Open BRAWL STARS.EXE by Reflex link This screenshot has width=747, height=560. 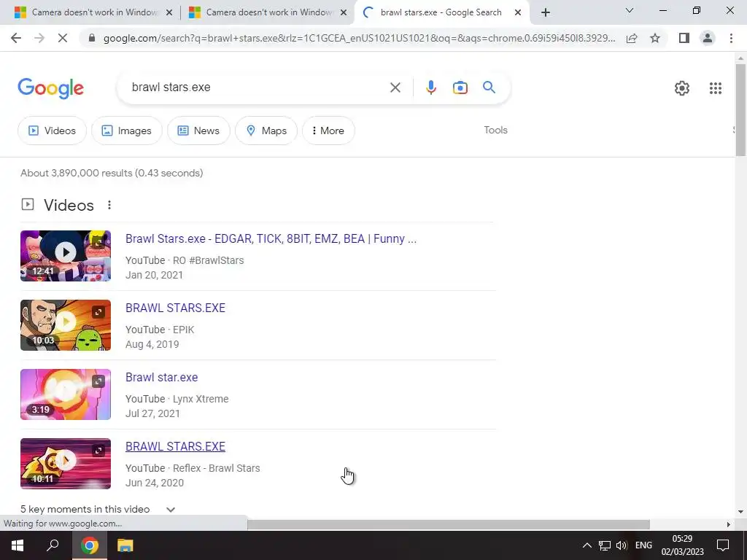[175, 446]
